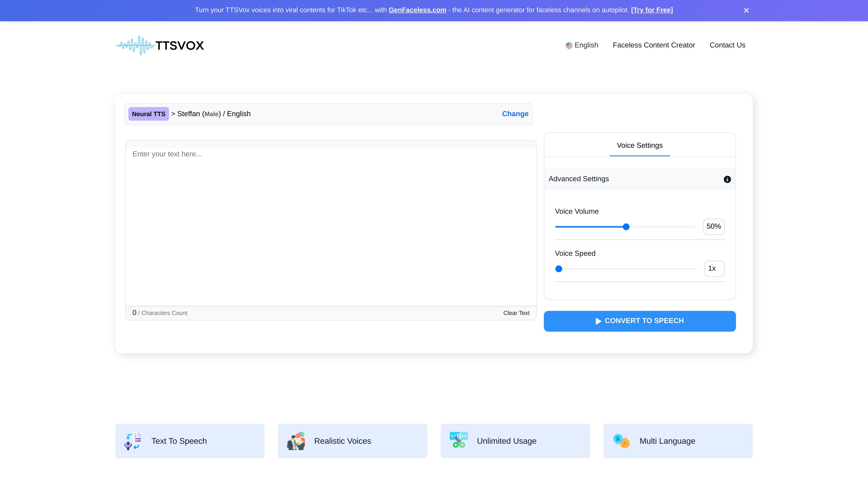The width and height of the screenshot is (868, 488).
Task: Click the Voice Volume slider handle
Action: click(x=626, y=227)
